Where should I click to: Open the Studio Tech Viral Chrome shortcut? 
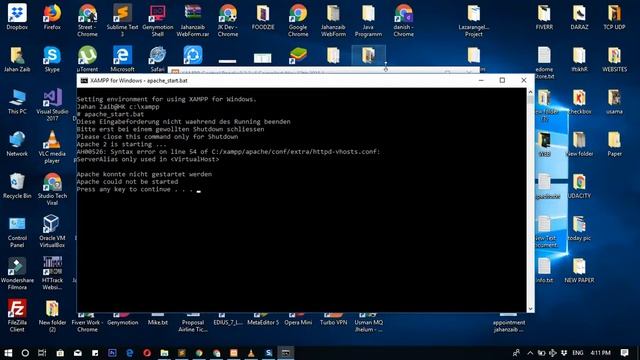click(52, 189)
